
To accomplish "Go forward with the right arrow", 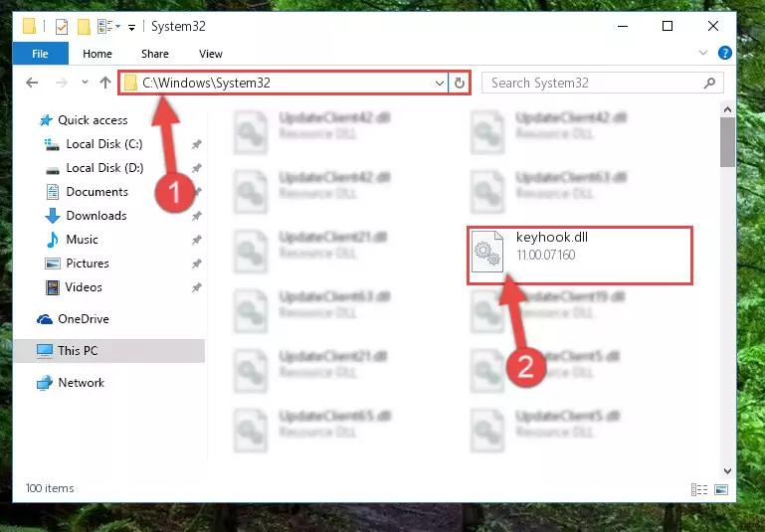I will coord(62,83).
